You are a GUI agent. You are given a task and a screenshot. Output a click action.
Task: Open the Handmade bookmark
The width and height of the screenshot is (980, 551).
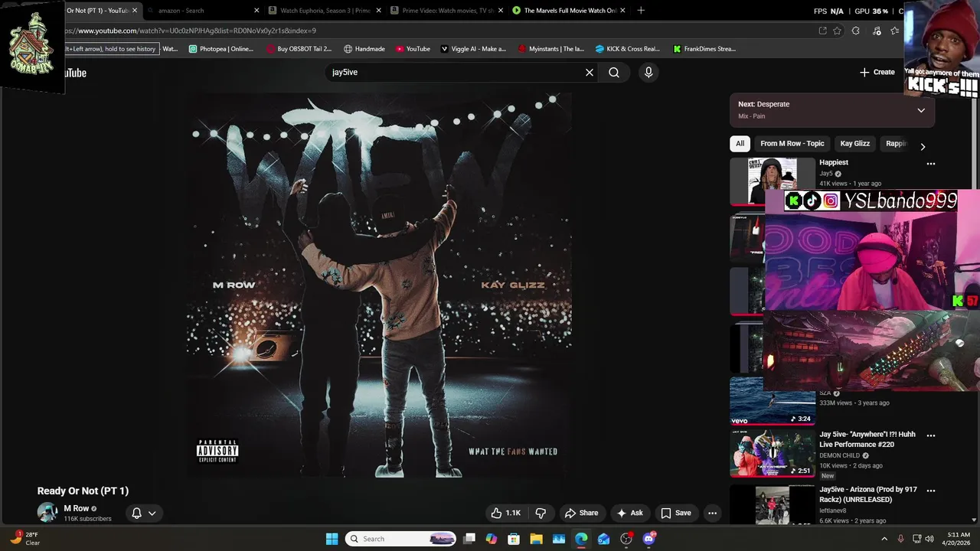(364, 49)
